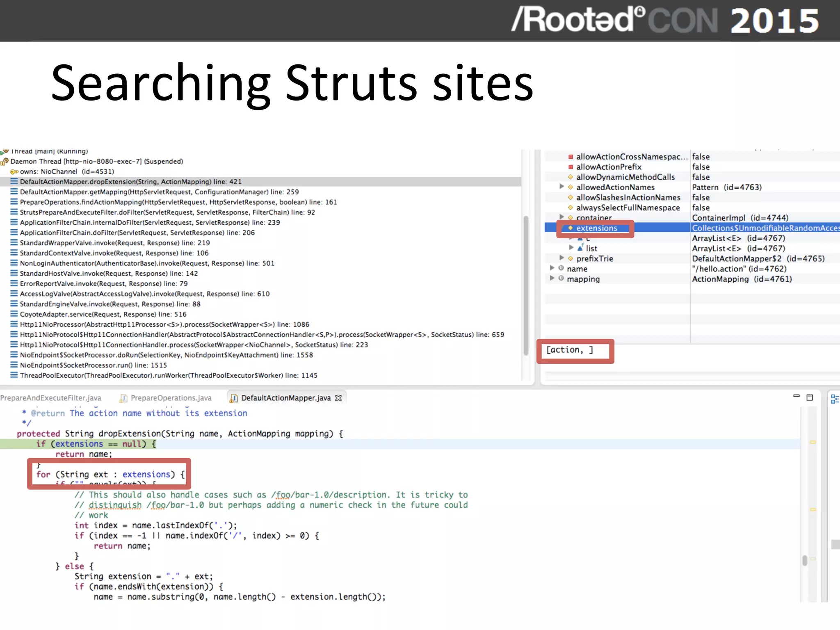This screenshot has height=630, width=840.
Task: Minimize the editor pane
Action: click(x=797, y=396)
